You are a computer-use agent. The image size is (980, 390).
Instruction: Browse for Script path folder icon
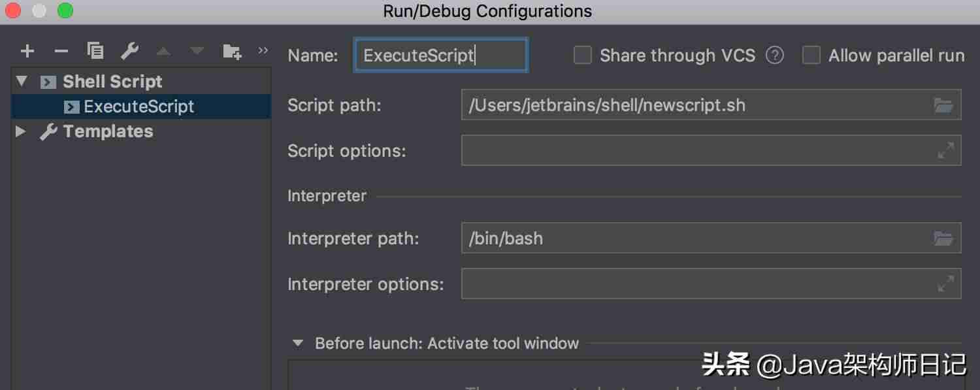pos(943,105)
